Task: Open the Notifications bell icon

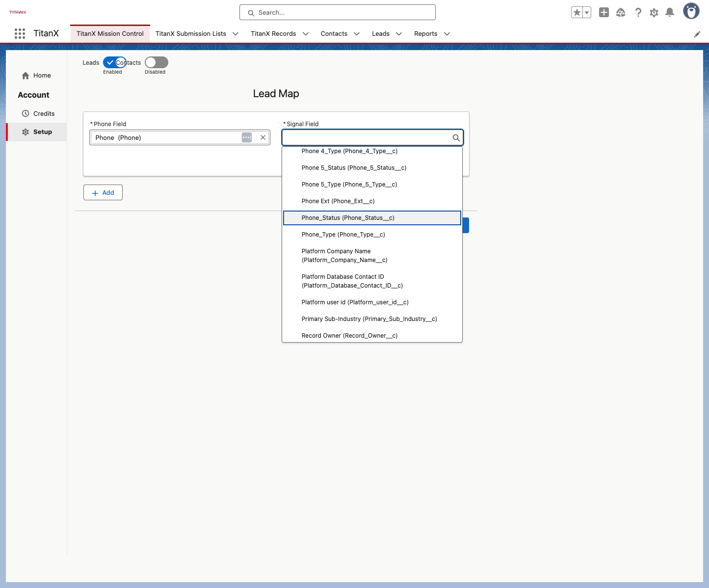Action: [670, 13]
